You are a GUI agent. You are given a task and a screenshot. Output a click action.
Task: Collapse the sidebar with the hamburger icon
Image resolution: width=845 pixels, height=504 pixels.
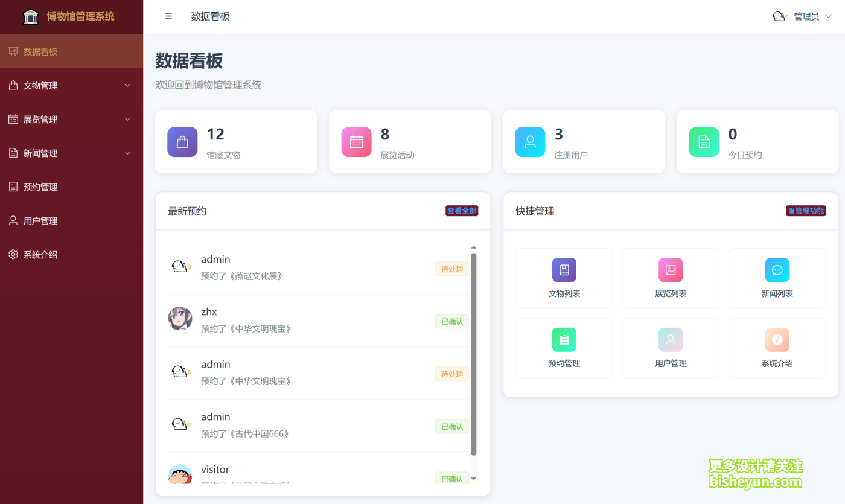click(168, 16)
